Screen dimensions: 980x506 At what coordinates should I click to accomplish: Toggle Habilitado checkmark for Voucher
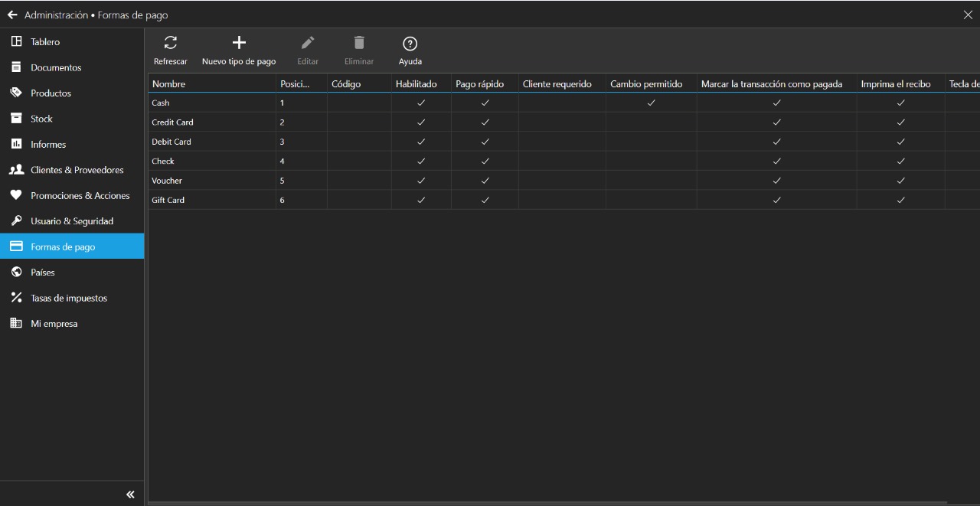coord(421,181)
